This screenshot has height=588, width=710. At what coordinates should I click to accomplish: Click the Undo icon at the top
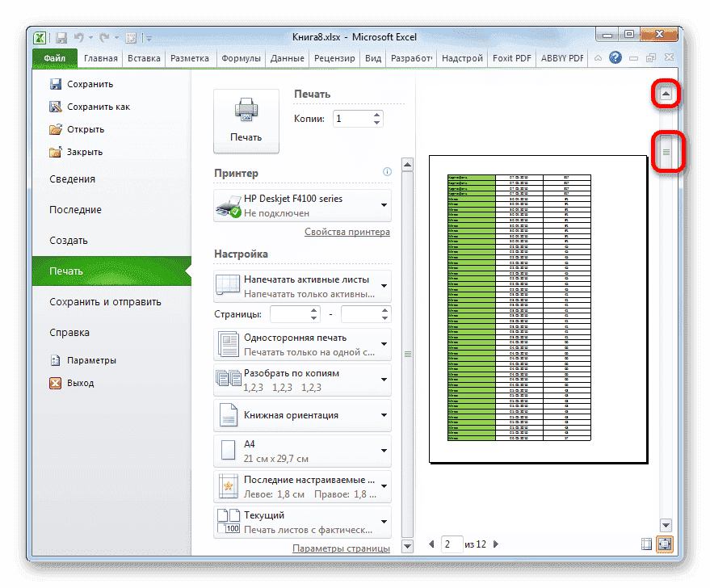(78, 37)
